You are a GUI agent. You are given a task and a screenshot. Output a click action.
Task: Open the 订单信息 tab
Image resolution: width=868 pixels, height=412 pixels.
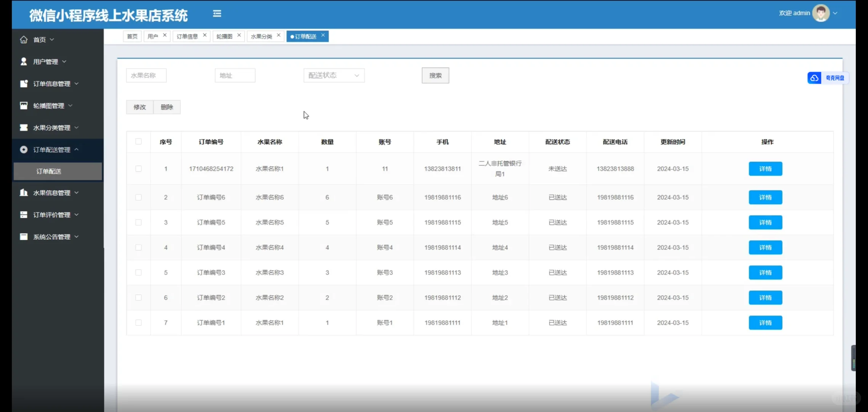coord(188,36)
